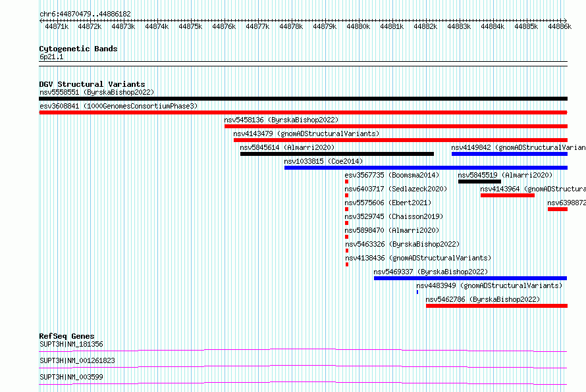This screenshot has width=586, height=392.
Task: Click the nsv4143964 variant label
Action: pos(533,189)
